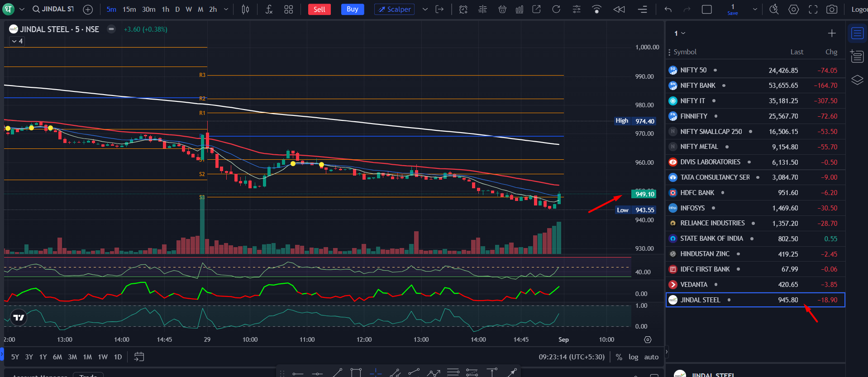Create an alert with the alarm clock icon

point(463,9)
